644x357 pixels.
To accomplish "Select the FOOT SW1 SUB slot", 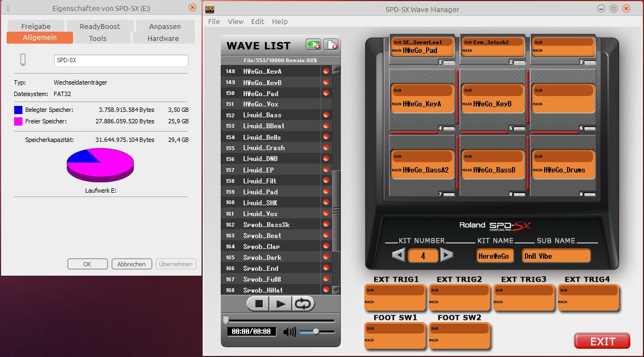I will pos(395,328).
